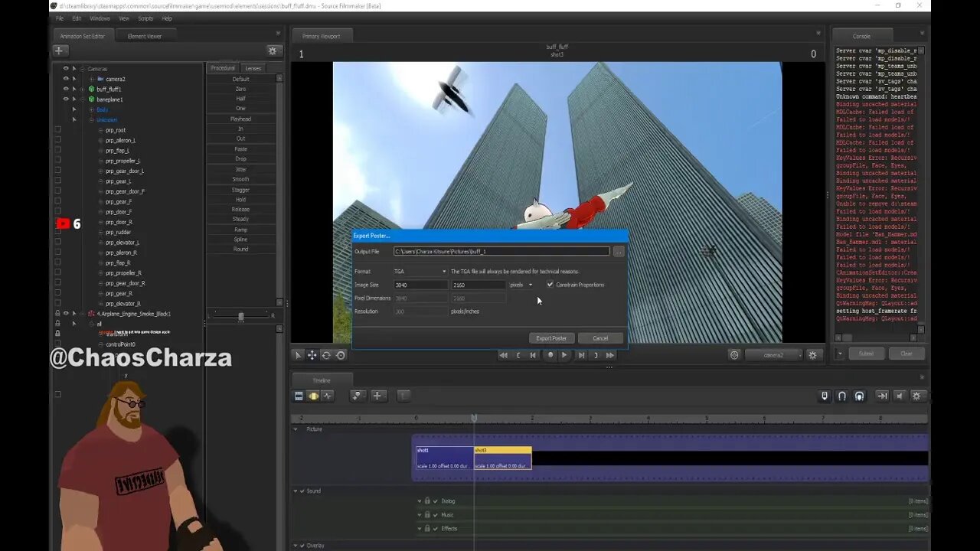Click the timeline playhead marker
Image resolution: width=980 pixels, height=551 pixels.
click(x=474, y=418)
